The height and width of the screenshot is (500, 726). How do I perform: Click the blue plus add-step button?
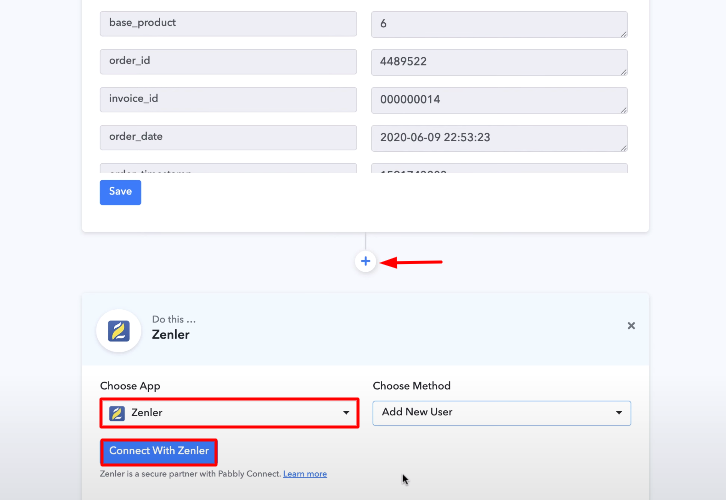click(365, 262)
